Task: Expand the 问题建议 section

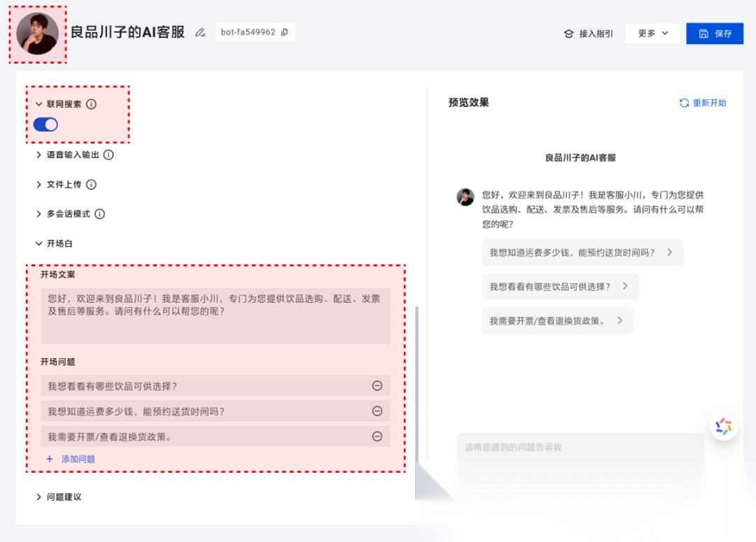Action: [39, 497]
